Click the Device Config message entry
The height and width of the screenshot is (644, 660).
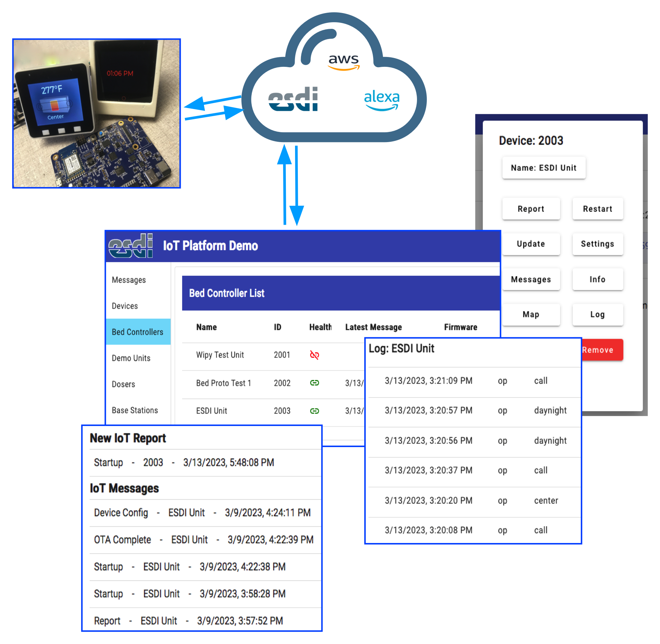click(x=205, y=513)
